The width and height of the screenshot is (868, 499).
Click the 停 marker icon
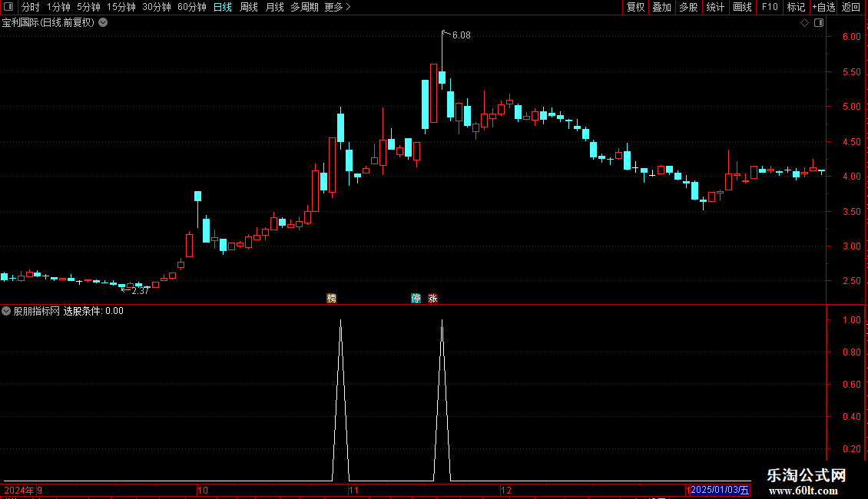(416, 298)
